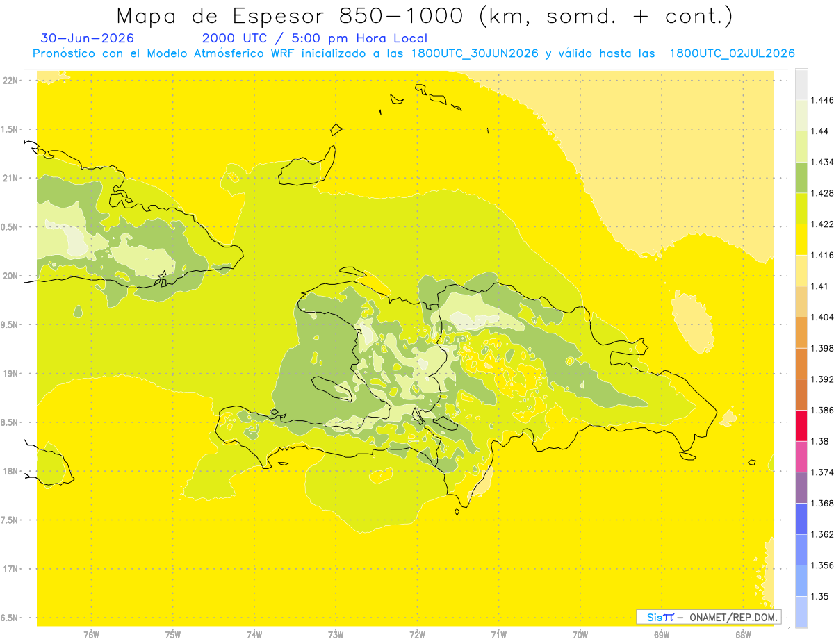Select legend value '1.35'

(x=820, y=596)
